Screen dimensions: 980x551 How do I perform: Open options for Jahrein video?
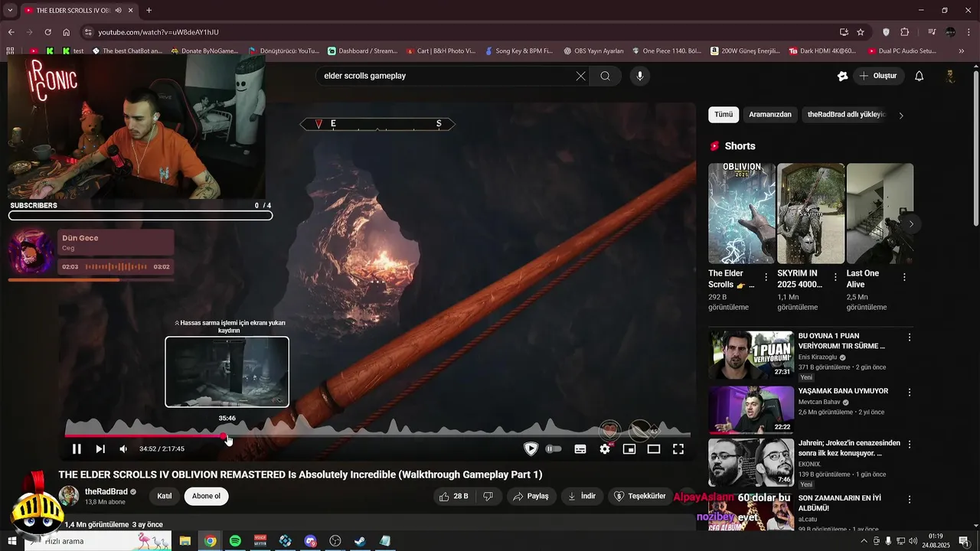(x=910, y=445)
